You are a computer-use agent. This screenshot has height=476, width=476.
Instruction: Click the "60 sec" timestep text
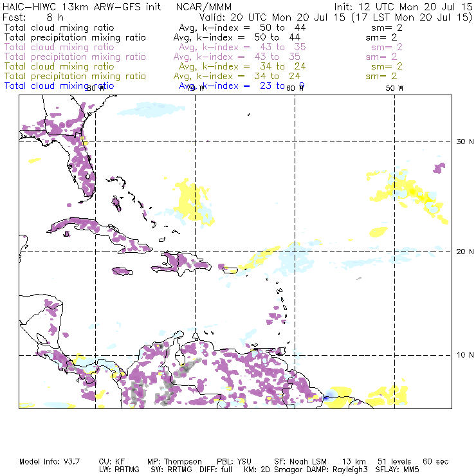pos(435,462)
